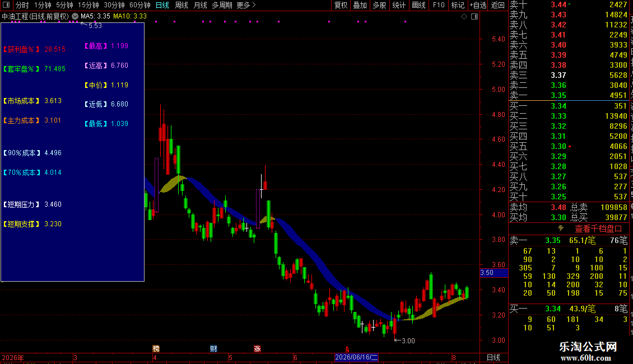Expand the 更多 periods menu
Image resolution: width=633 pixels, height=364 pixels.
pos(246,5)
